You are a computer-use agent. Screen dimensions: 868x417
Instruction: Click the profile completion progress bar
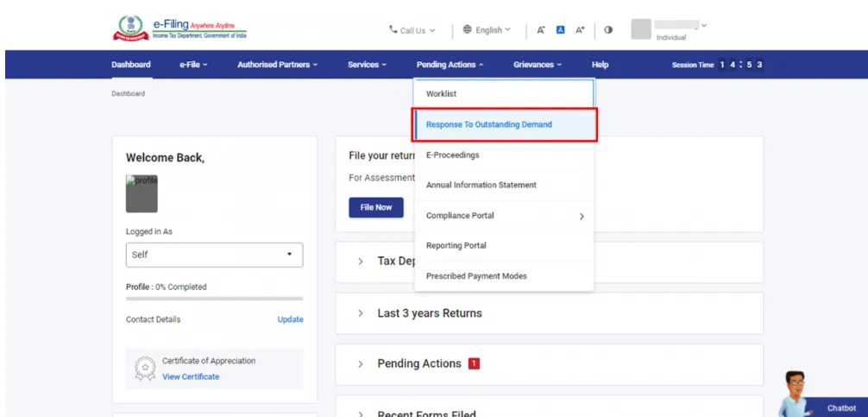pos(214,299)
